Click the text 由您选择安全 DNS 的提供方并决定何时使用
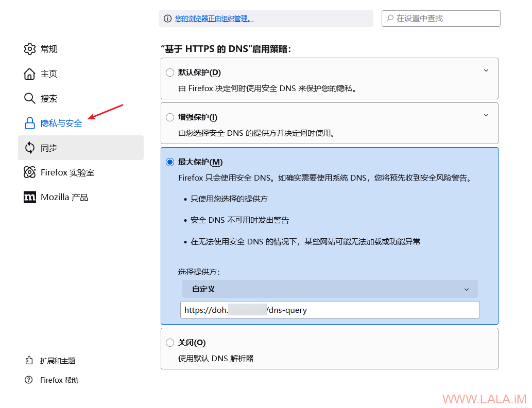Screen dimensions: 532x408 (257, 133)
